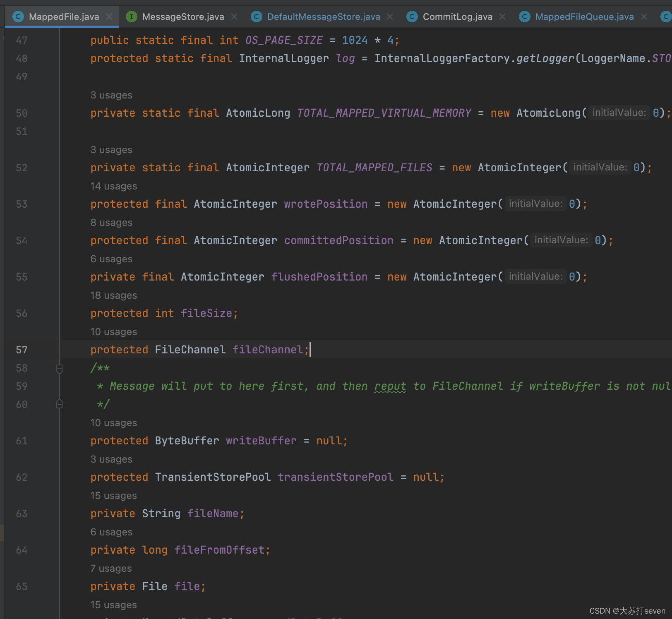
Task: Click line number 57 in the gutter
Action: click(x=22, y=350)
